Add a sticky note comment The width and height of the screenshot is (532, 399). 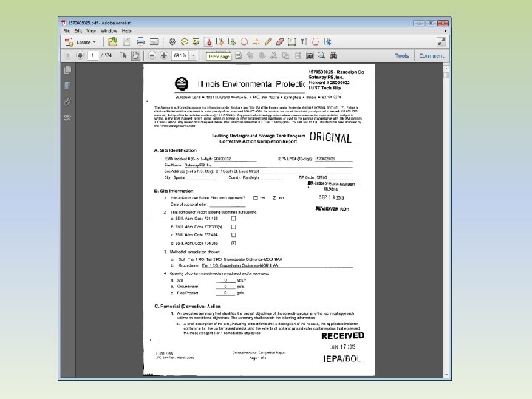click(184, 41)
